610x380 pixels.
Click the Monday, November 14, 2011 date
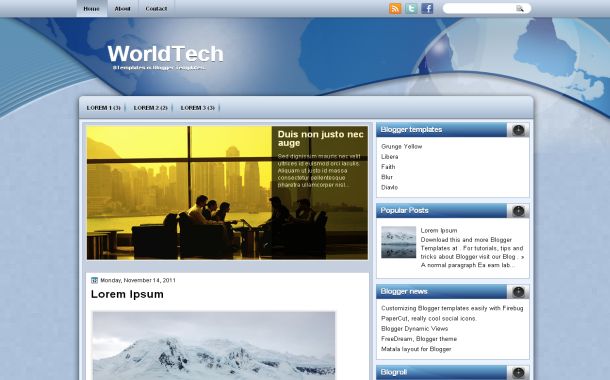pyautogui.click(x=138, y=280)
